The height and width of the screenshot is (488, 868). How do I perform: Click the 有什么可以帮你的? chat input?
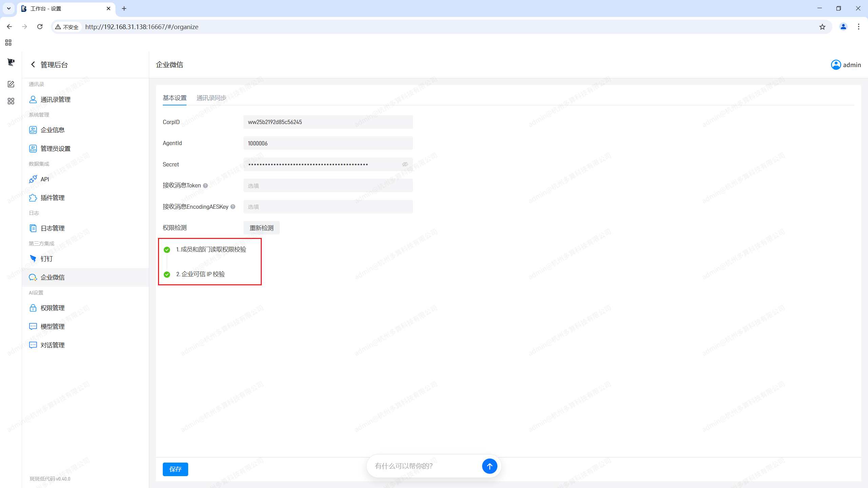[x=425, y=466]
